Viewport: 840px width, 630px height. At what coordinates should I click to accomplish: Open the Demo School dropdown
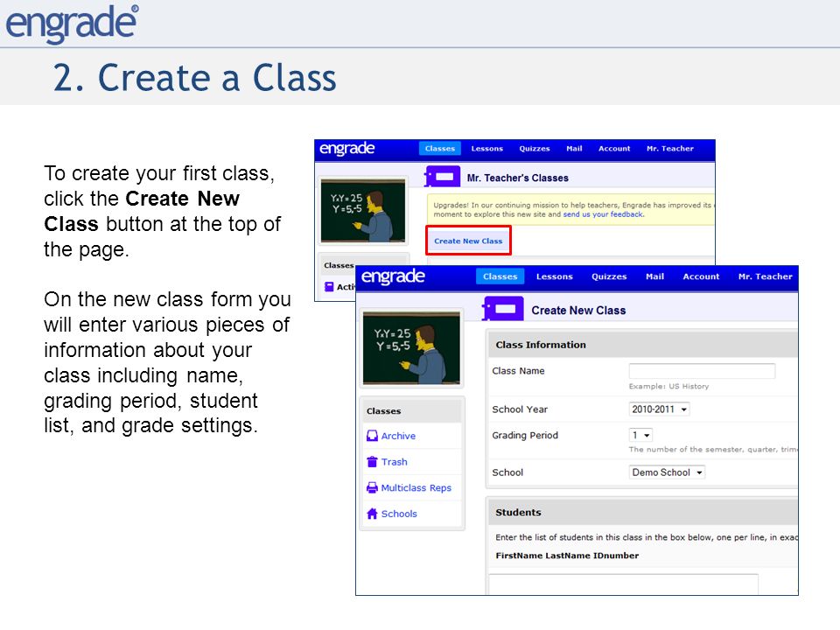(667, 472)
